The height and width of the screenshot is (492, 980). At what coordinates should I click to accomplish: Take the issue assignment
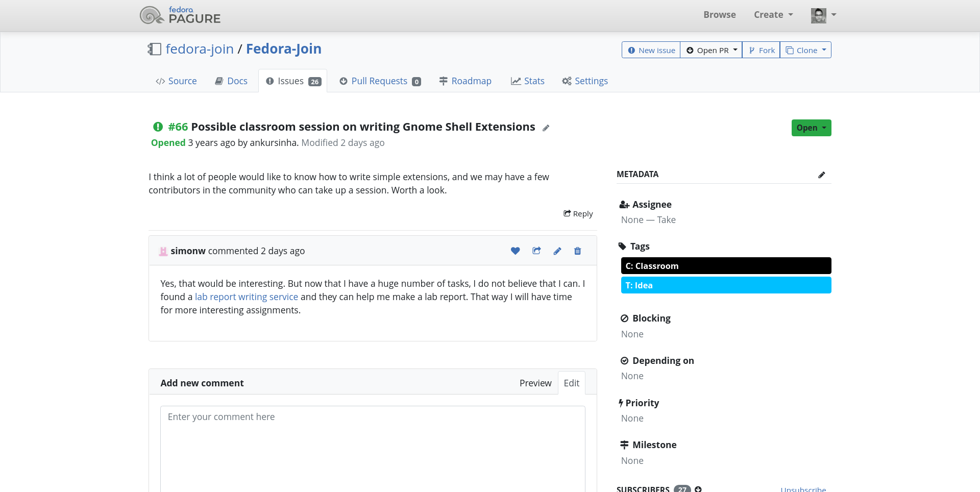(666, 220)
